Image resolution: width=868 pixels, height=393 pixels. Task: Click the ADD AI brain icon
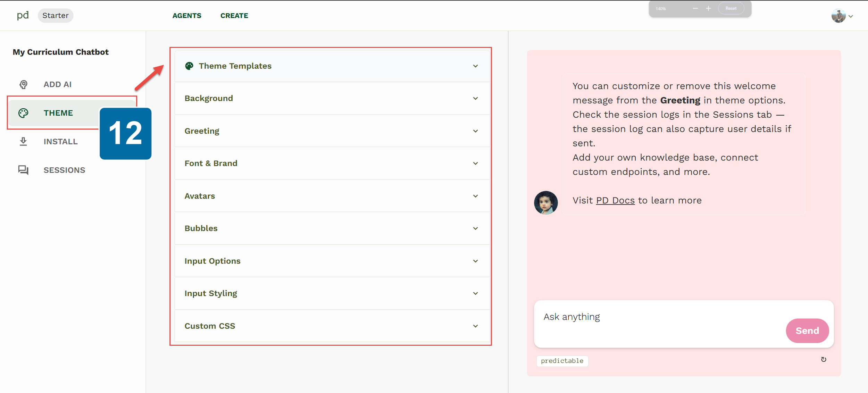point(23,84)
